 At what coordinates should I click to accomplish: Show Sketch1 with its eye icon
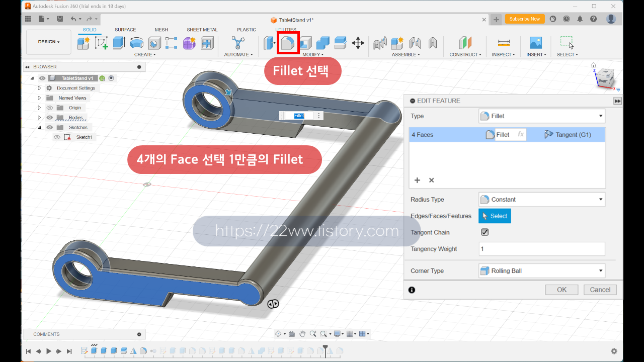click(57, 137)
